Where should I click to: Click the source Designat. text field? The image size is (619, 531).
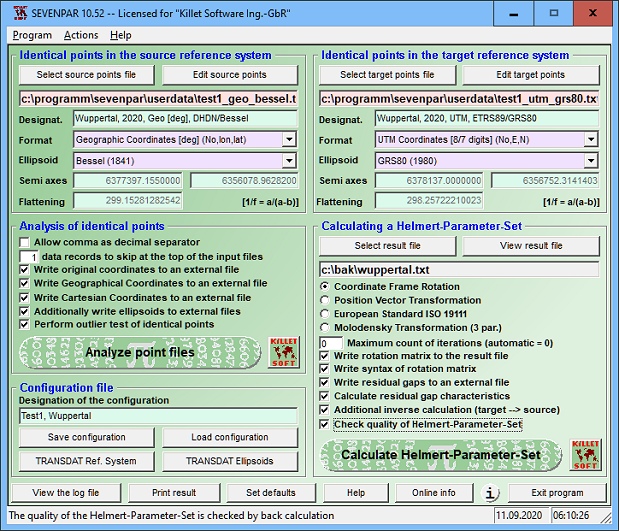pos(185,118)
